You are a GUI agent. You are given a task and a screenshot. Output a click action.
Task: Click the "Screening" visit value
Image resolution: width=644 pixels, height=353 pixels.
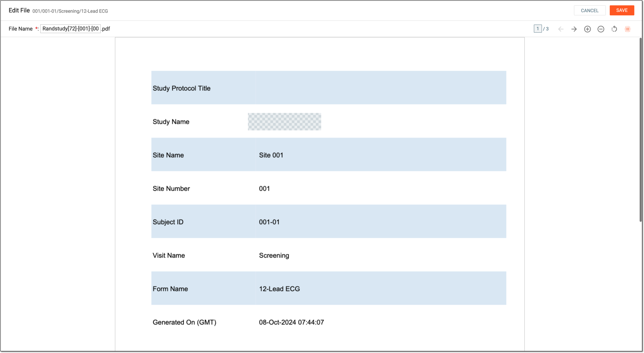click(x=274, y=255)
